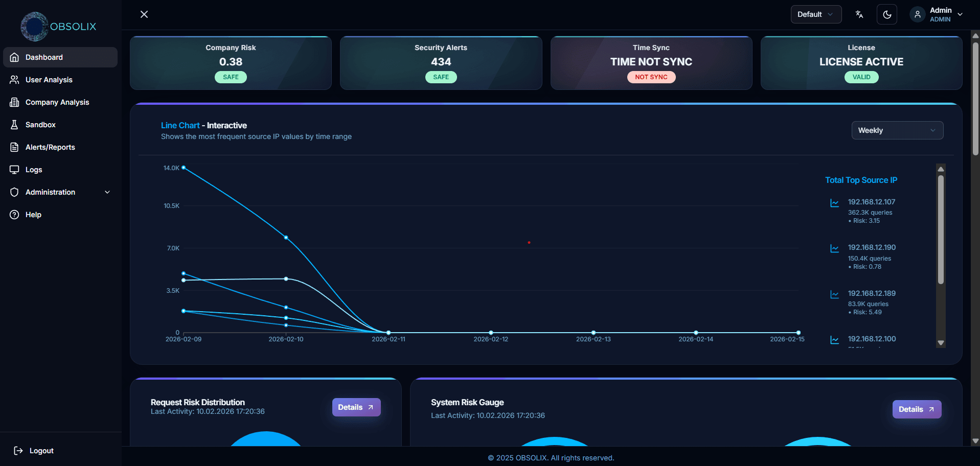
Task: Click the page scroll down arrow
Action: point(975,441)
